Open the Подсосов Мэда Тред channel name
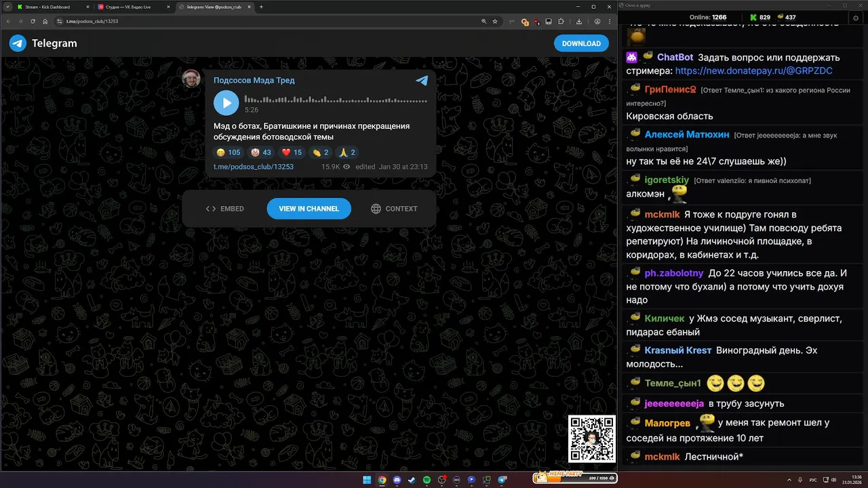The width and height of the screenshot is (868, 488). click(x=254, y=80)
